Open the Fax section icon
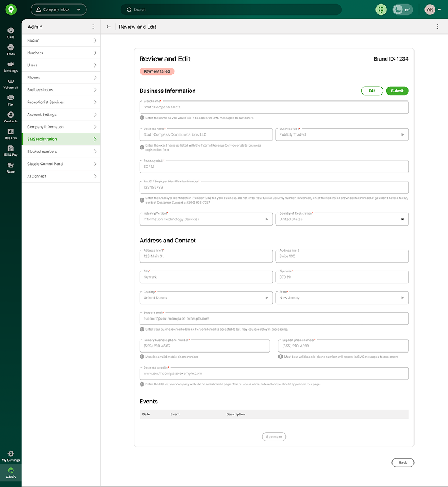448x487 pixels. click(10, 100)
